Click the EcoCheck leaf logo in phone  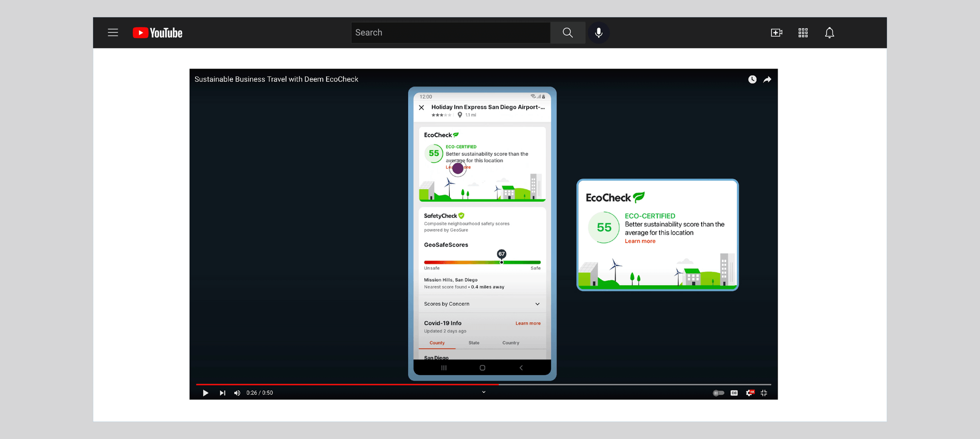click(x=456, y=135)
